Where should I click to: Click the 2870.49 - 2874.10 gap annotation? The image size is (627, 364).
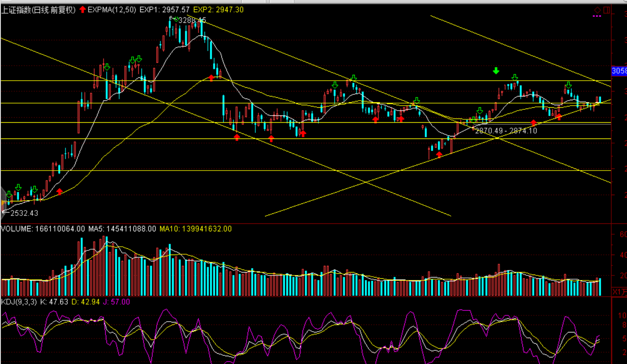(x=506, y=131)
